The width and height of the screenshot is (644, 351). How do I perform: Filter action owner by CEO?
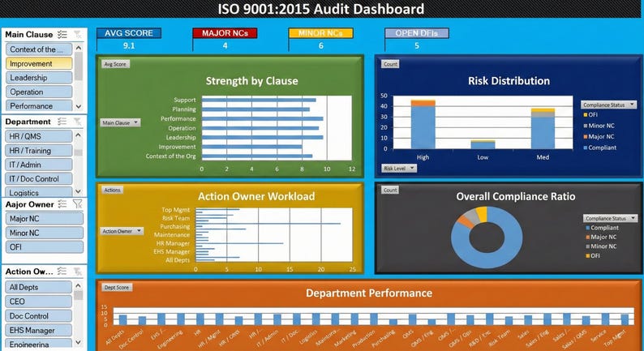(x=39, y=302)
